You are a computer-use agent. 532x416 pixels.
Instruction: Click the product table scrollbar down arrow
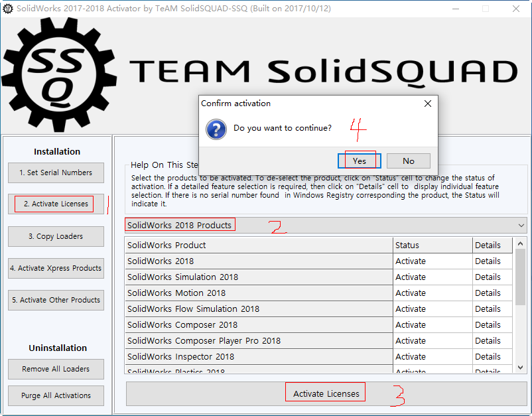[x=520, y=368]
